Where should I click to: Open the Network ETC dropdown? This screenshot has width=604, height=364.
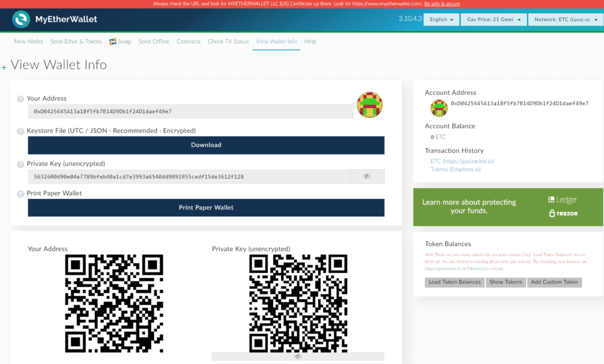(x=565, y=19)
